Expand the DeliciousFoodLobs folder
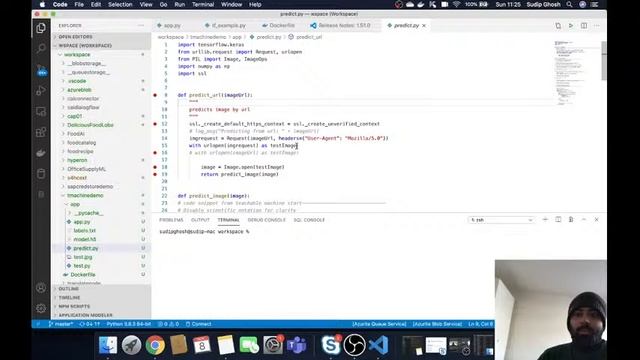Viewport: 640px width, 360px height. tap(101, 125)
